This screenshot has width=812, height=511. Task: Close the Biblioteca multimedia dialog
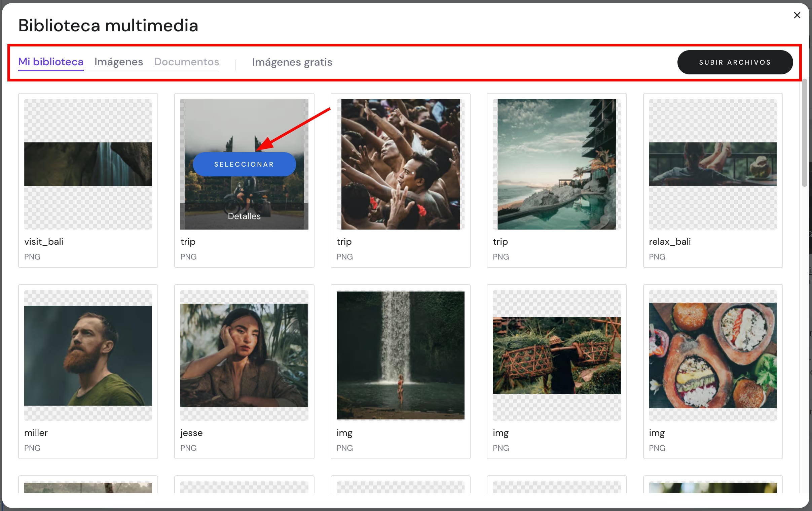click(797, 15)
